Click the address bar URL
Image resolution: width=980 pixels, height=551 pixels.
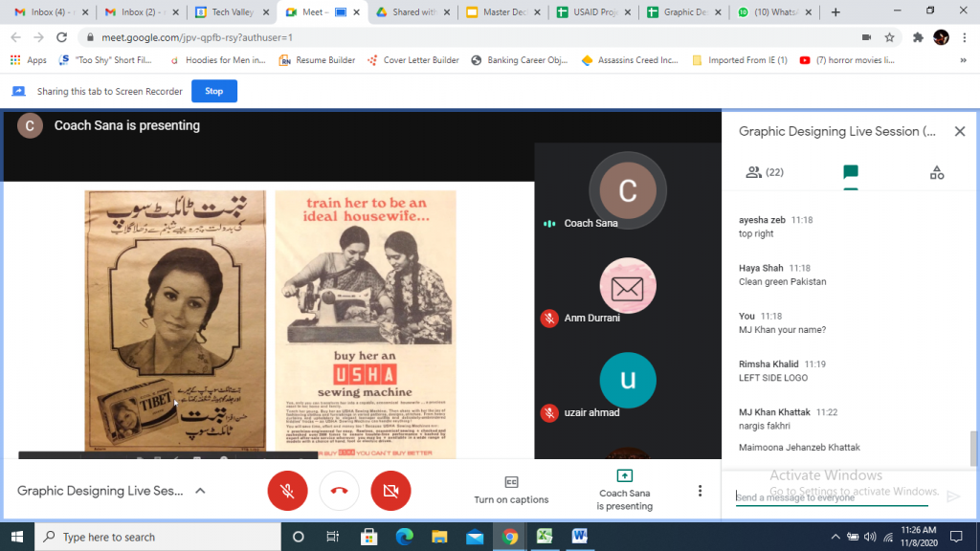pos(197,37)
